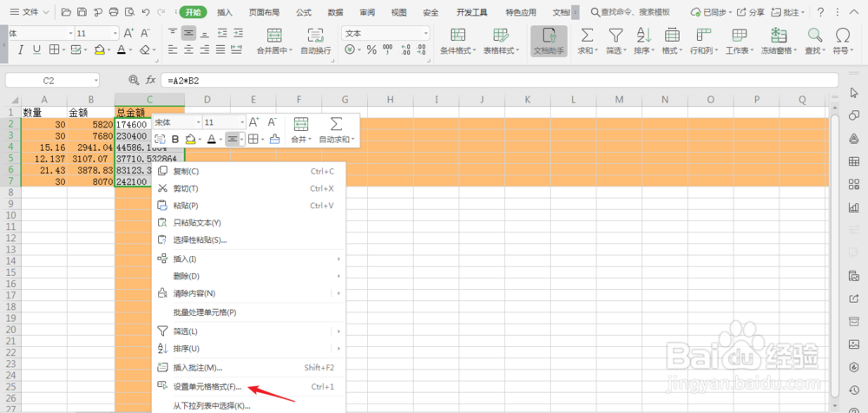Click the Print icon in quick toolbar
The width and height of the screenshot is (868, 413).
coord(114,11)
